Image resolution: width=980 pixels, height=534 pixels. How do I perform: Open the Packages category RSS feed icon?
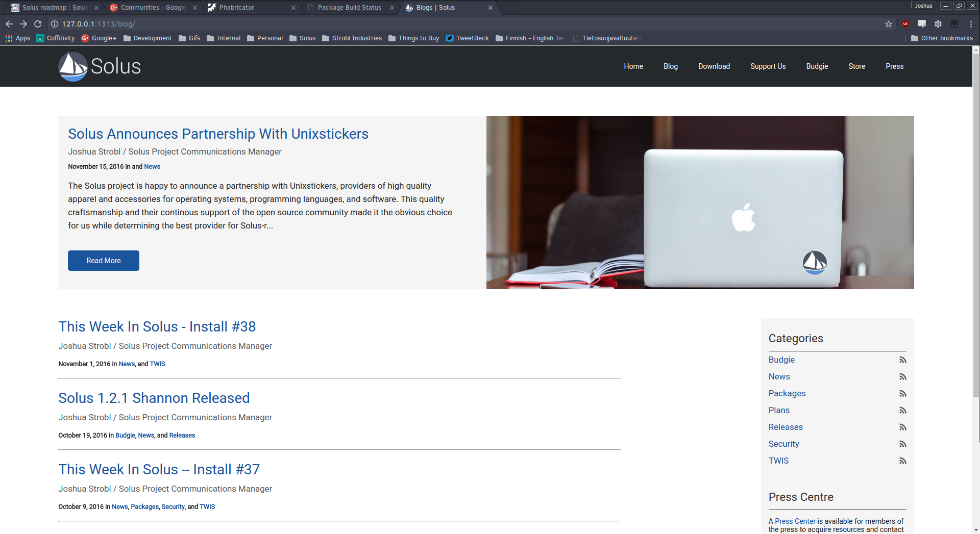[902, 394]
